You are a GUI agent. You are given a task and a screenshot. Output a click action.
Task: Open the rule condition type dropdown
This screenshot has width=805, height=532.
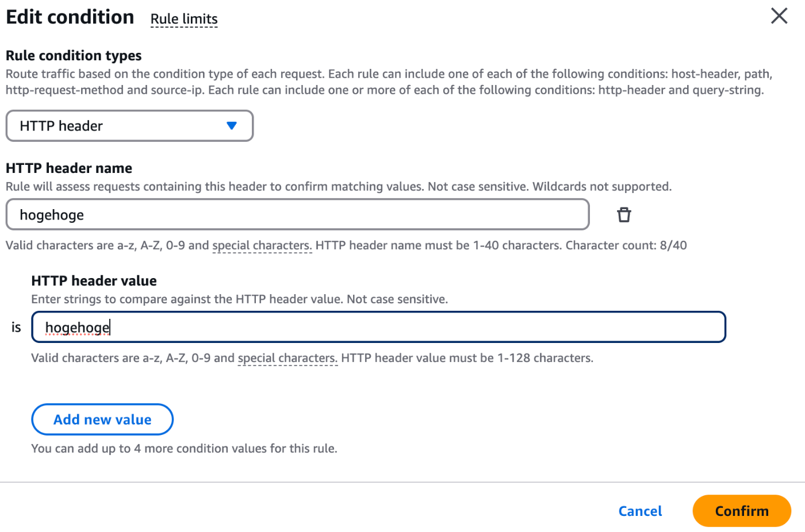[x=129, y=126]
